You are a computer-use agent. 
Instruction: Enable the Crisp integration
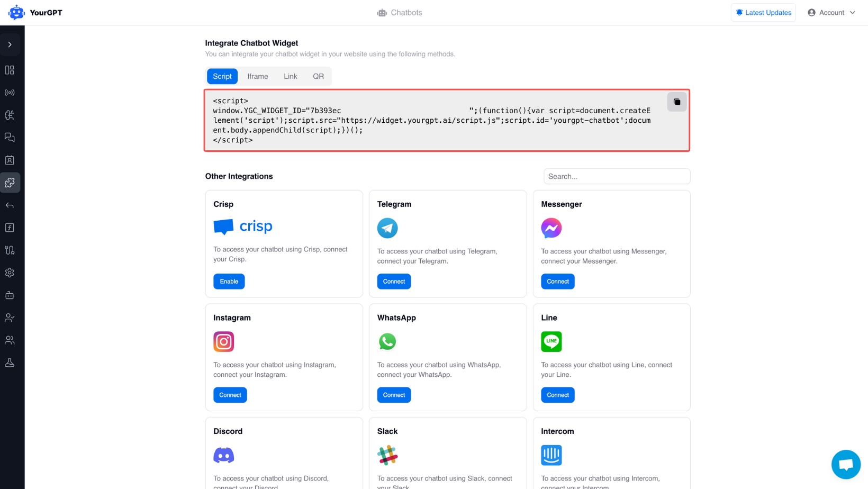(229, 281)
